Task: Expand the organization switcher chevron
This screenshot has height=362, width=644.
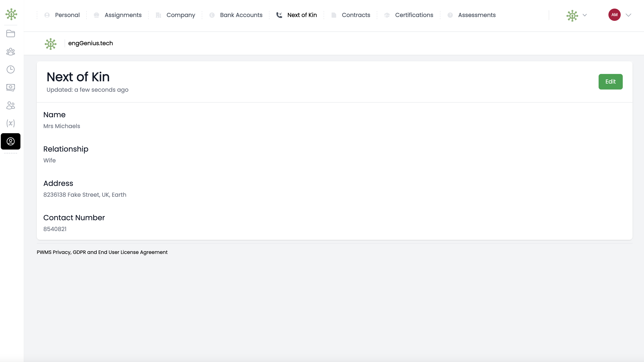Action: (585, 15)
